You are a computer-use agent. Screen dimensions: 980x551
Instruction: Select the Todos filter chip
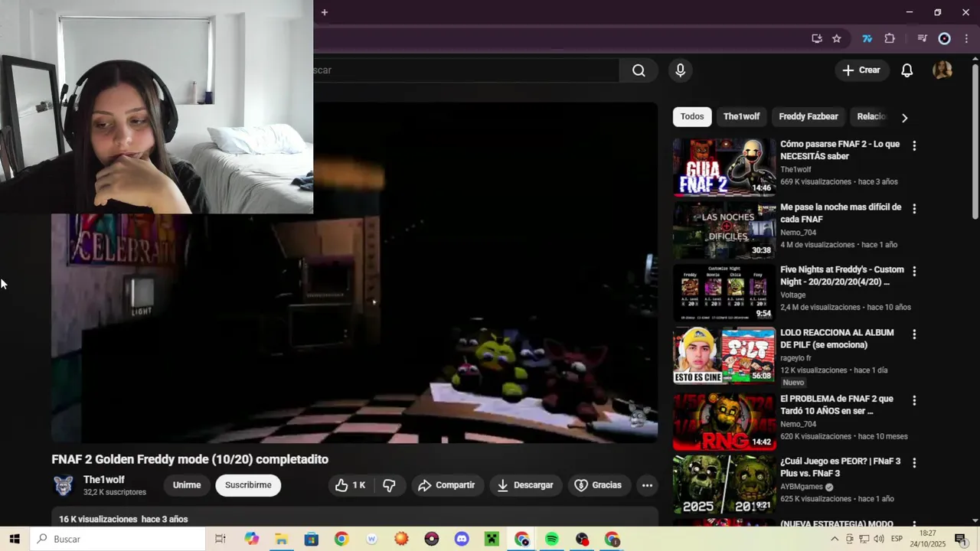click(692, 116)
